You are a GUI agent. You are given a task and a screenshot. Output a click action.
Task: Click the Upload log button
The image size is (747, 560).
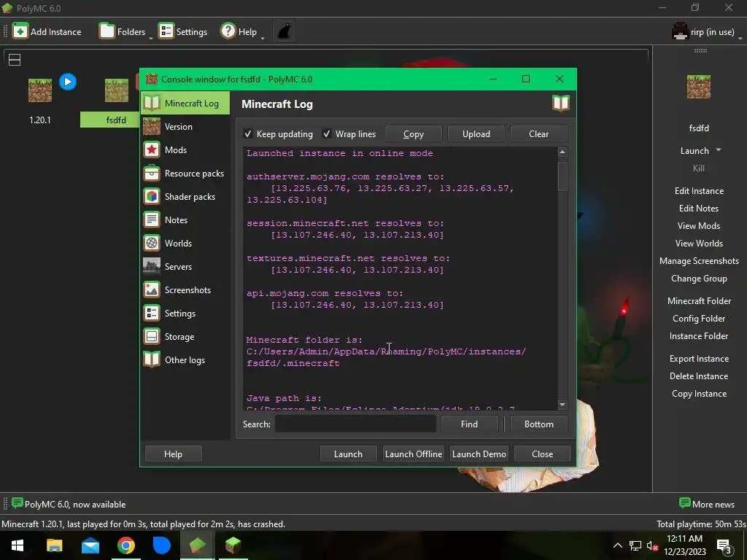(476, 134)
